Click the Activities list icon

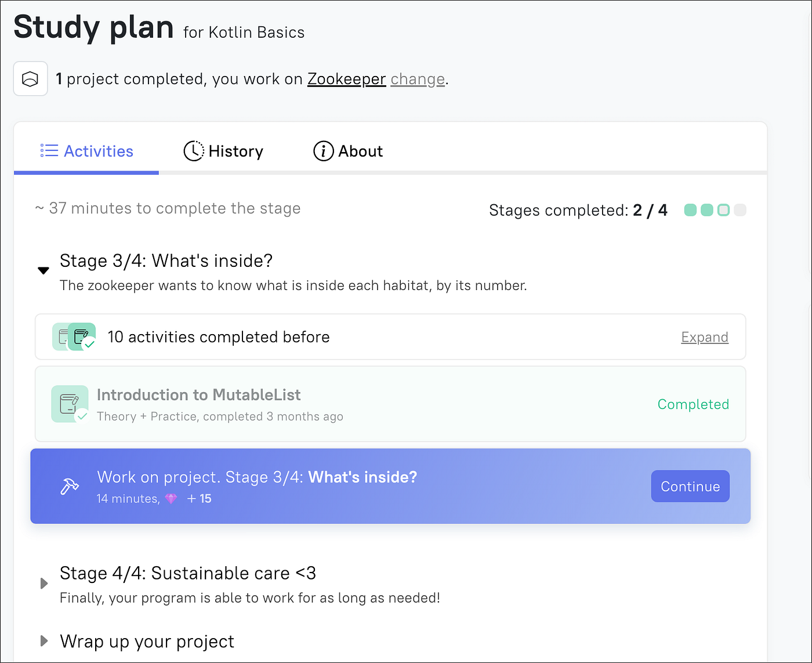tap(49, 151)
